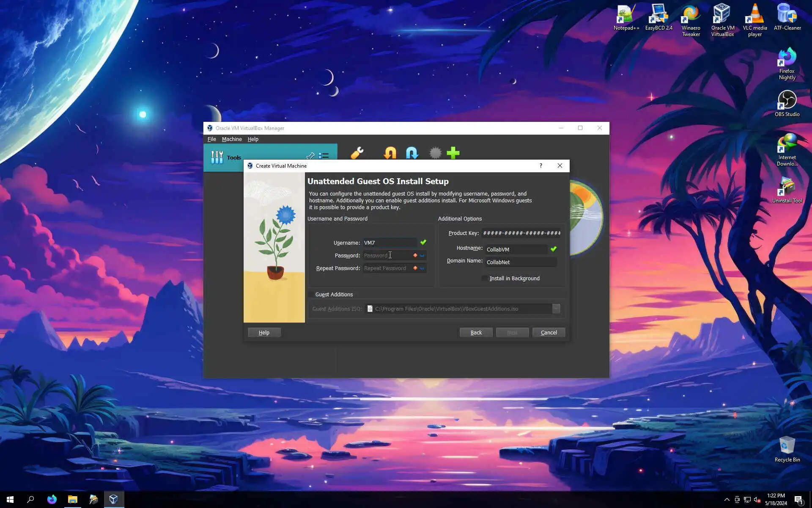Click the Back button

pyautogui.click(x=476, y=333)
